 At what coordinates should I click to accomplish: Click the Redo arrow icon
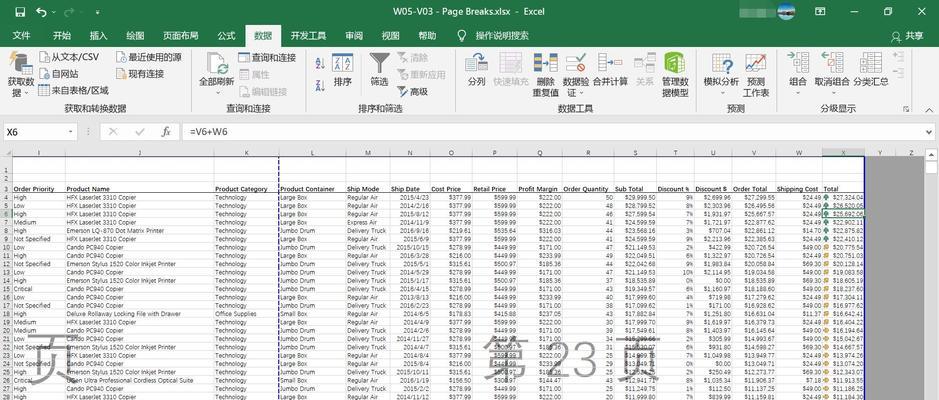coord(69,12)
